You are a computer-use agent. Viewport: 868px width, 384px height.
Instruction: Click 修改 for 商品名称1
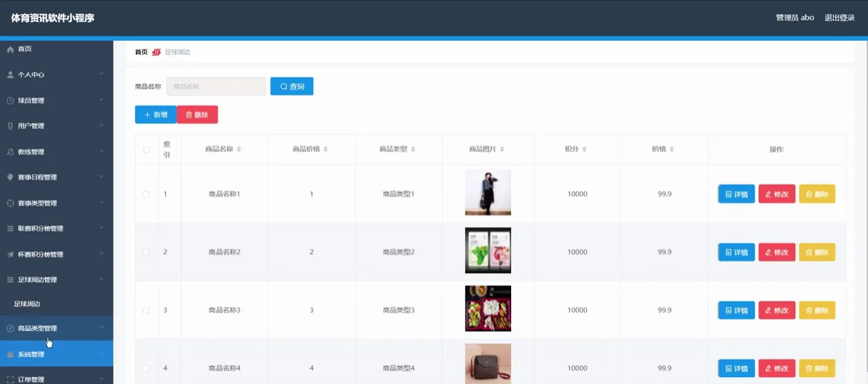(x=777, y=194)
